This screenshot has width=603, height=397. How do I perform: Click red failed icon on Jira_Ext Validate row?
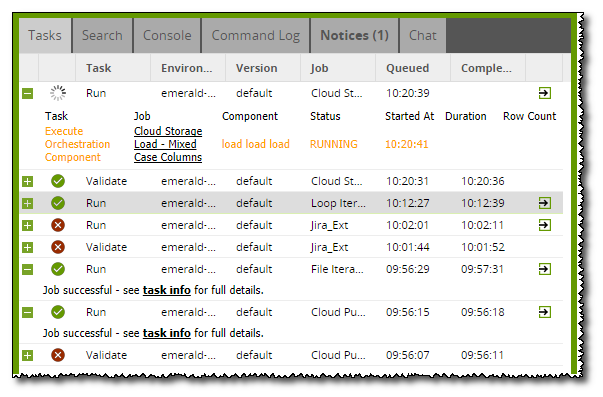coord(58,247)
